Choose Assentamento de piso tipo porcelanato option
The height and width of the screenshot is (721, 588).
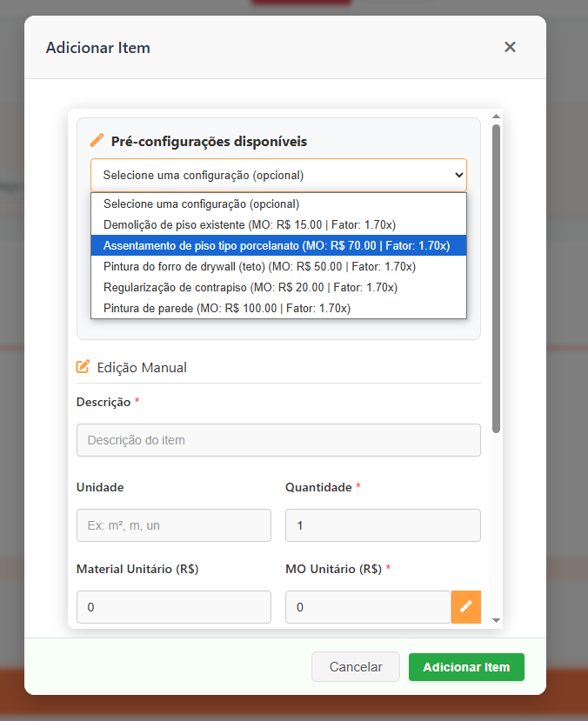tap(278, 245)
